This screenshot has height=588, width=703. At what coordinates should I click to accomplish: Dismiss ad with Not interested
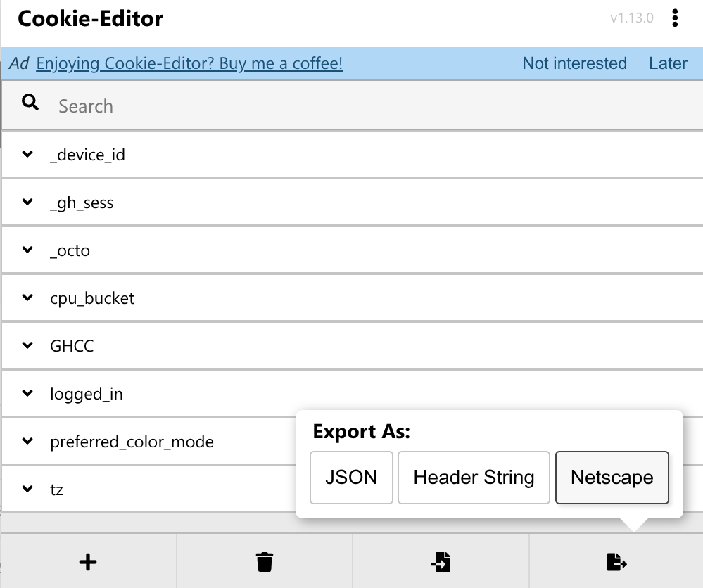coord(574,63)
